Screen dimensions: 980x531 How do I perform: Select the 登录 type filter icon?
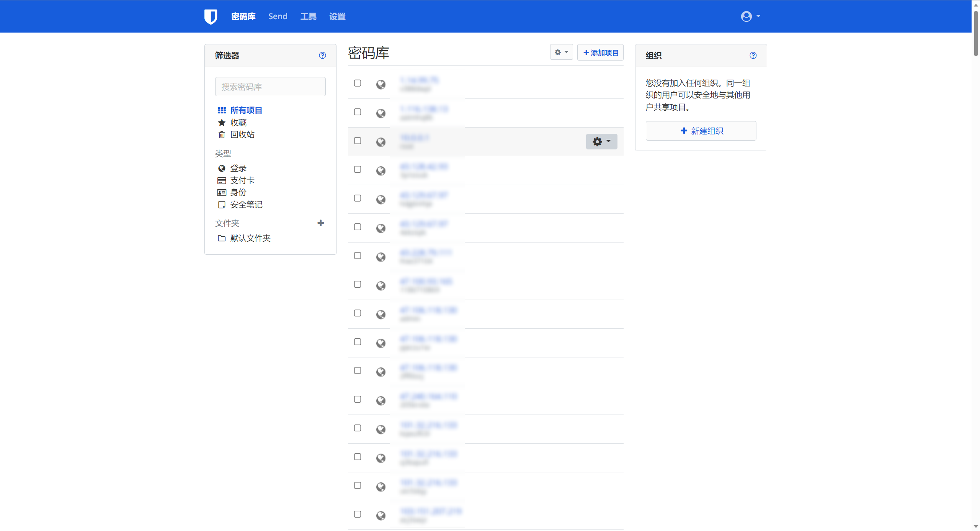[x=222, y=168]
